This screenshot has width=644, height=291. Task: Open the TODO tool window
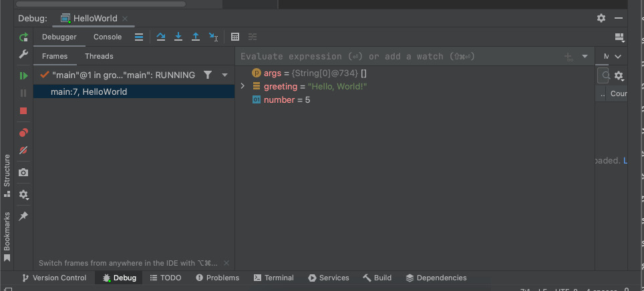coord(166,278)
